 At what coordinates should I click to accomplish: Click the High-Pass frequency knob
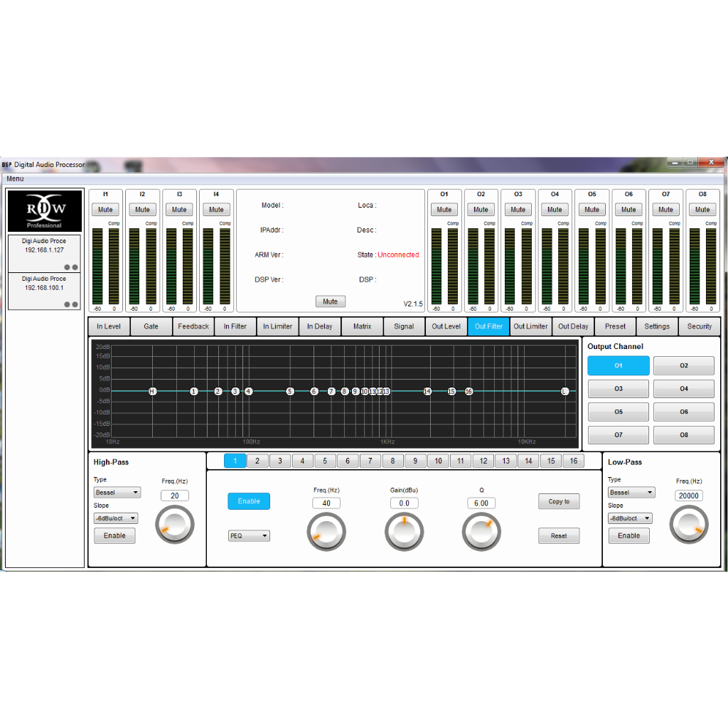tap(175, 525)
